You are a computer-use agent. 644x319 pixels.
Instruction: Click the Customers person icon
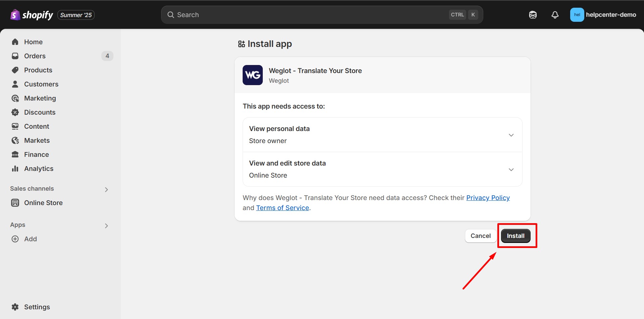[15, 84]
